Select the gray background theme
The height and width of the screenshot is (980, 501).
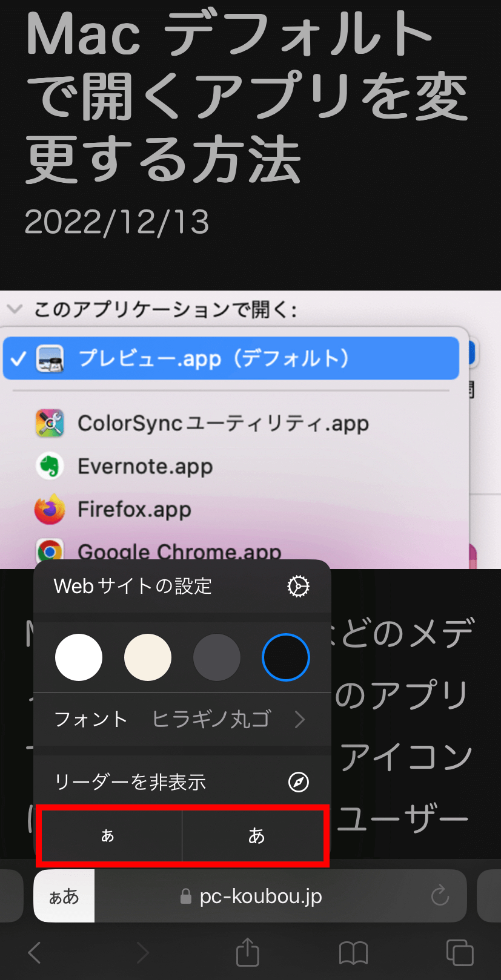[217, 657]
